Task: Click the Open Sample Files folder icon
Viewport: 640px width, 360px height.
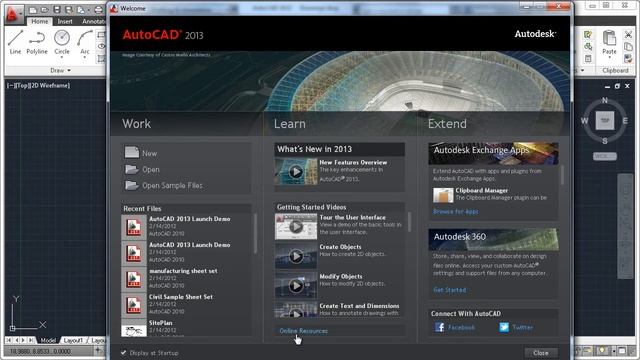Action: (x=132, y=185)
